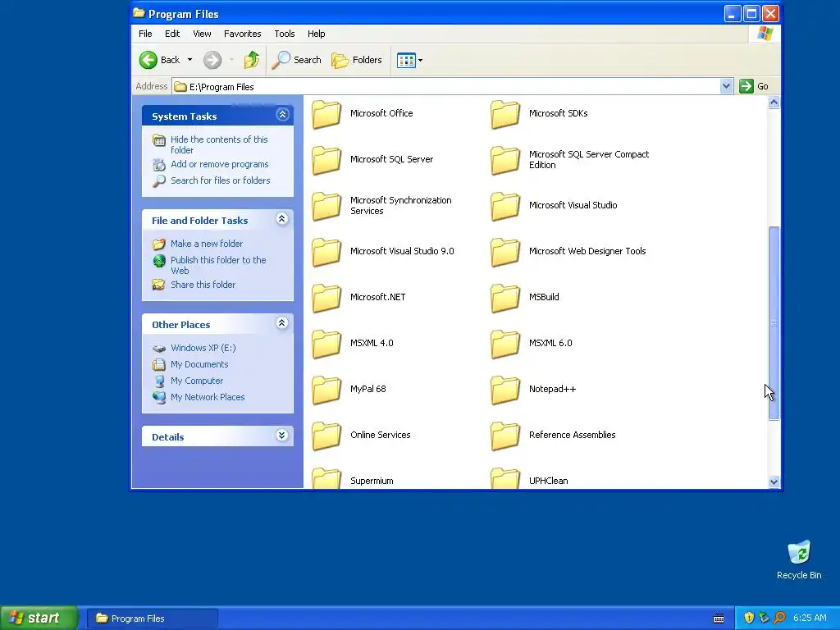Click Add or remove programs link
This screenshot has width=840, height=630.
pos(220,164)
